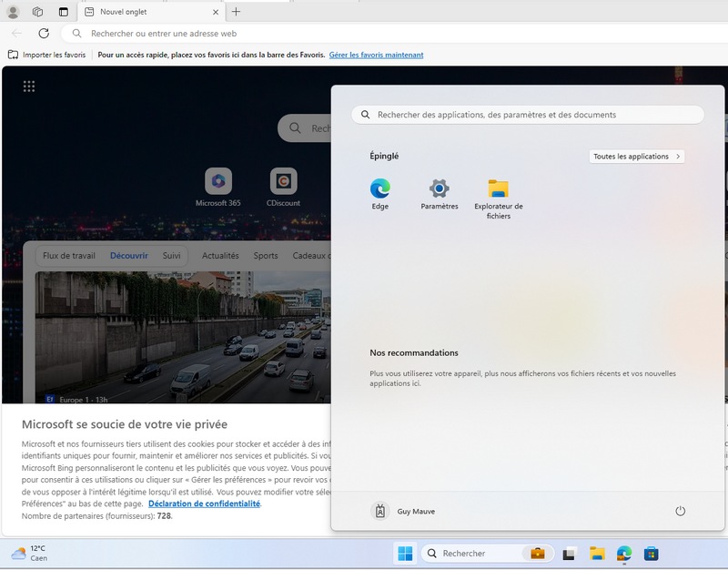The height and width of the screenshot is (570, 728).
Task: Open the Edge workspaces icon
Action: (38, 12)
